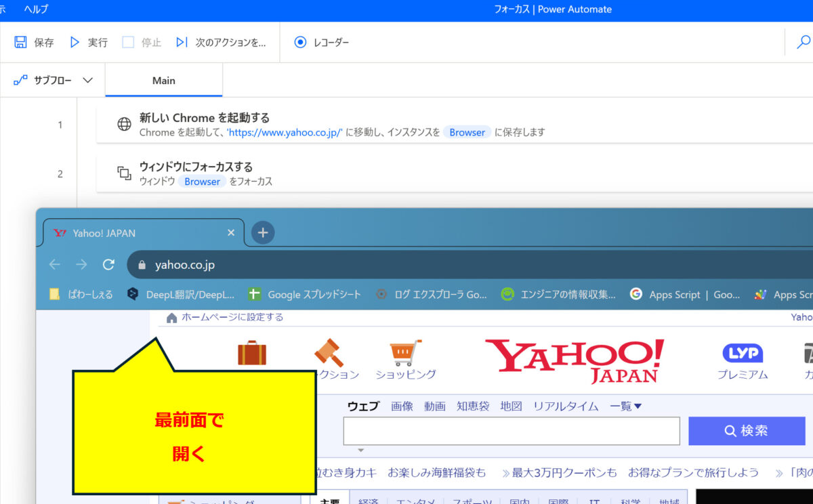This screenshot has height=504, width=813.
Task: Open the 一覧 dropdown on Yahoo search tabs
Action: coord(625,406)
